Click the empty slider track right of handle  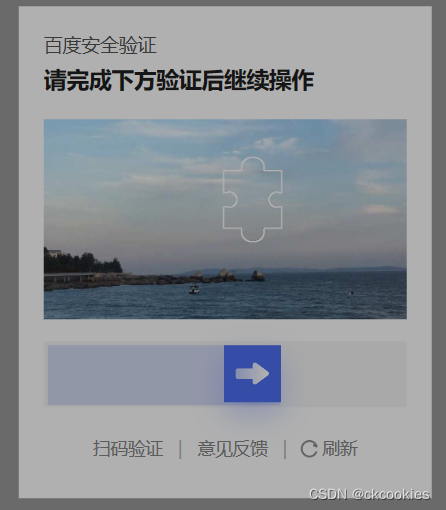coord(344,374)
